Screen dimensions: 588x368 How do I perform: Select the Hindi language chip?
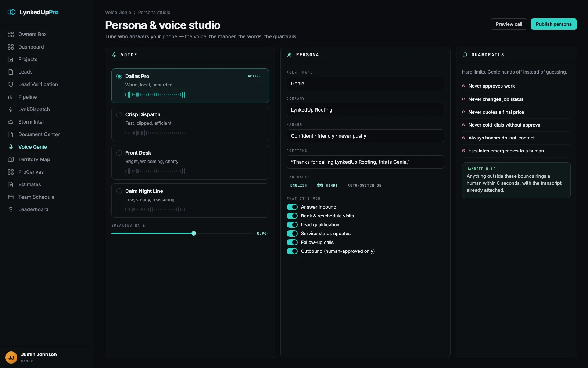pyautogui.click(x=327, y=185)
